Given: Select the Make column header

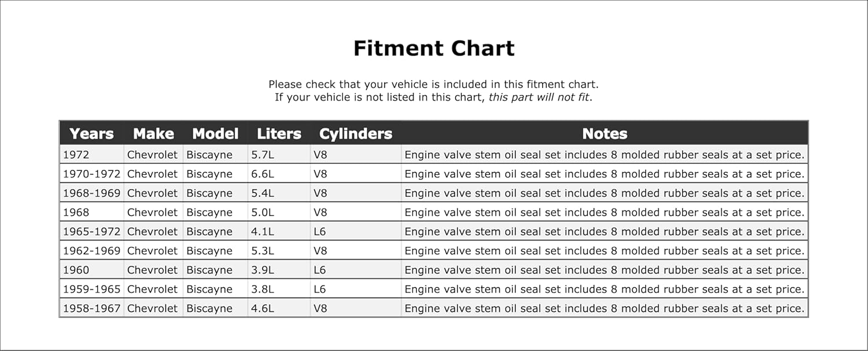Looking at the screenshot, I should point(153,134).
